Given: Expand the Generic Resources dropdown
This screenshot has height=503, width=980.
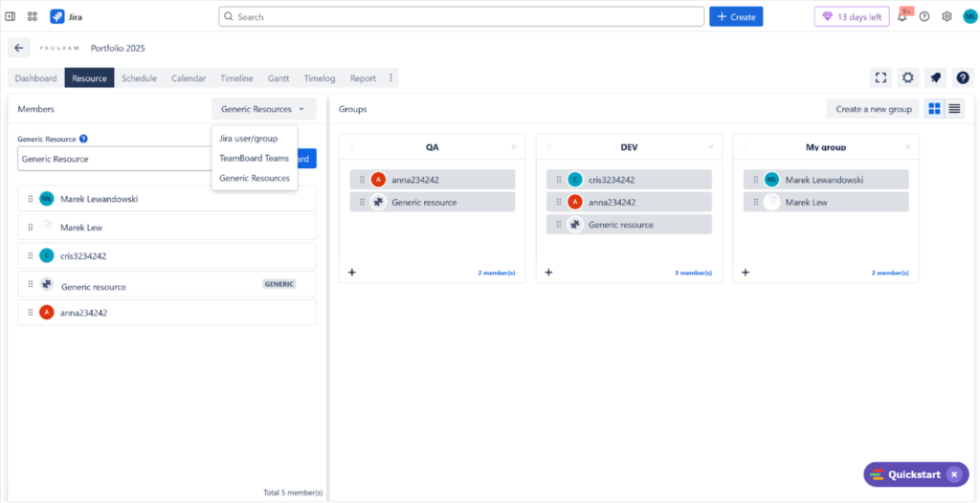Looking at the screenshot, I should pos(263,109).
